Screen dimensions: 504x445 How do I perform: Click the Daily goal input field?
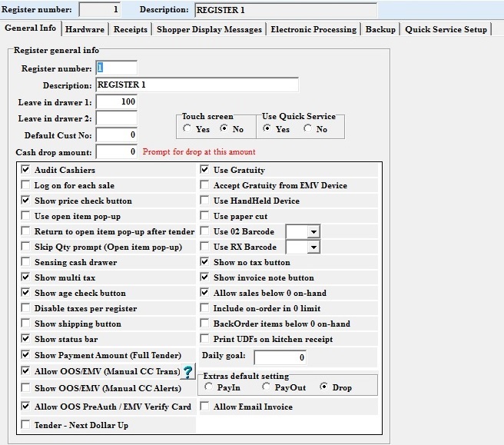(x=280, y=357)
